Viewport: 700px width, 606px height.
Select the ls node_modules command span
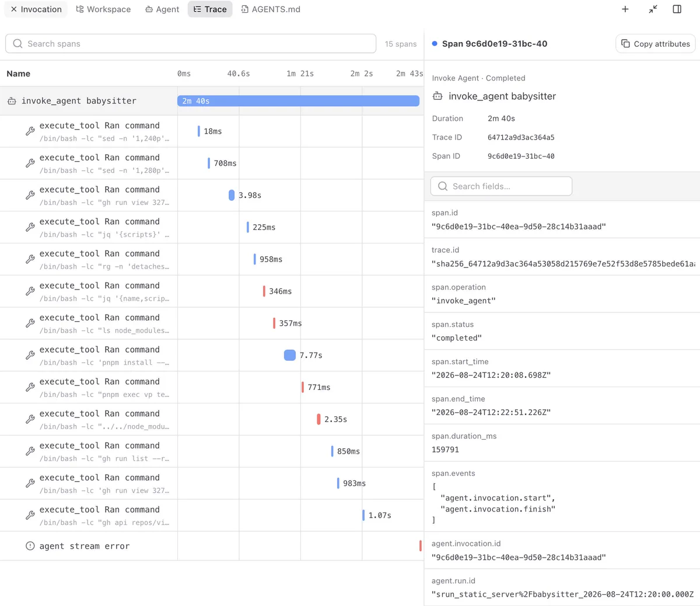(212, 323)
